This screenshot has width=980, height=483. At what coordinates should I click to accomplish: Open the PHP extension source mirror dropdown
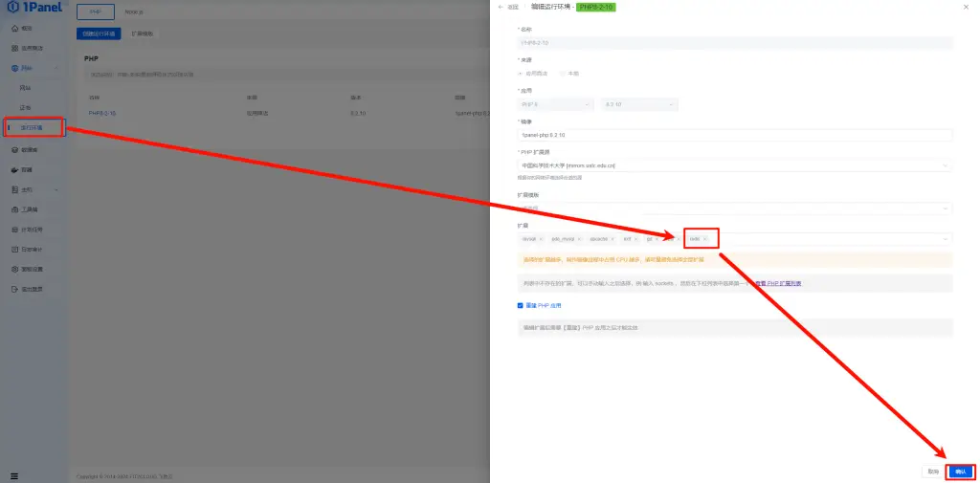pyautogui.click(x=734, y=165)
